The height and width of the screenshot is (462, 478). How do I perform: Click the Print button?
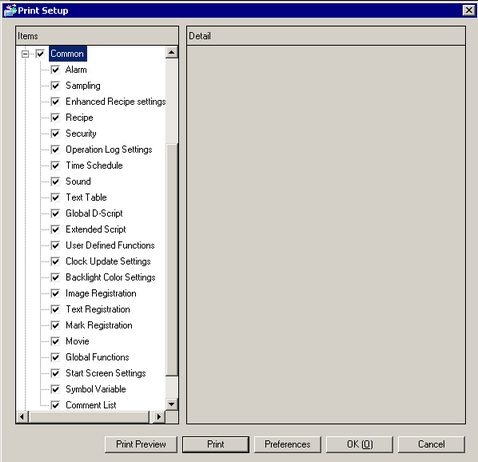(216, 444)
